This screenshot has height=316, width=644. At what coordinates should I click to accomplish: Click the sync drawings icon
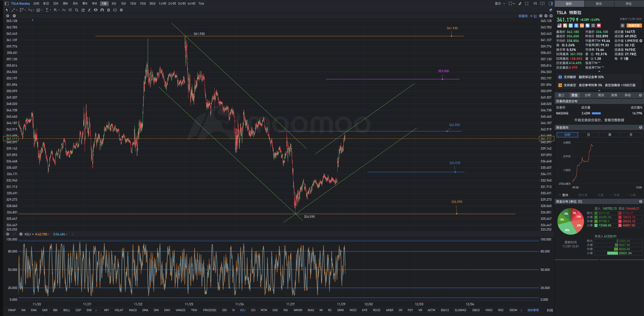[x=115, y=10]
